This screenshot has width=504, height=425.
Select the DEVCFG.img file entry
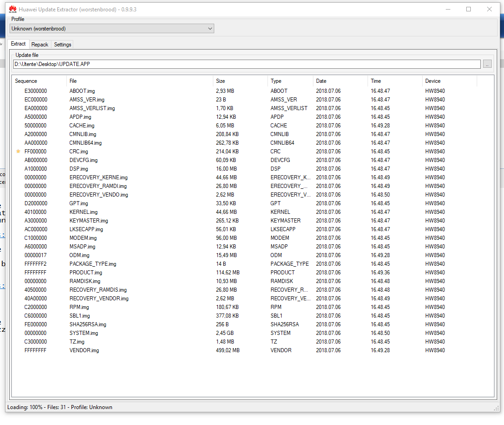coord(83,161)
